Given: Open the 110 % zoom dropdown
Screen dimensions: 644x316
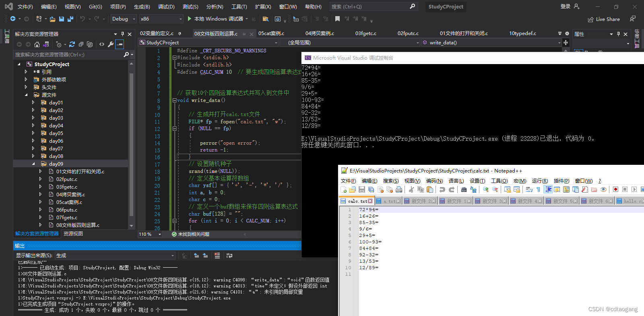Looking at the screenshot, I should pyautogui.click(x=150, y=234).
